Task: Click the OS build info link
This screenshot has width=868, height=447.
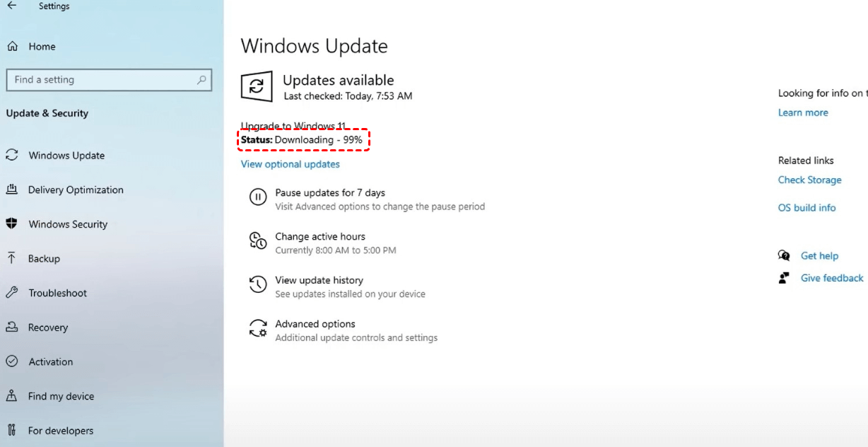Action: pos(807,207)
